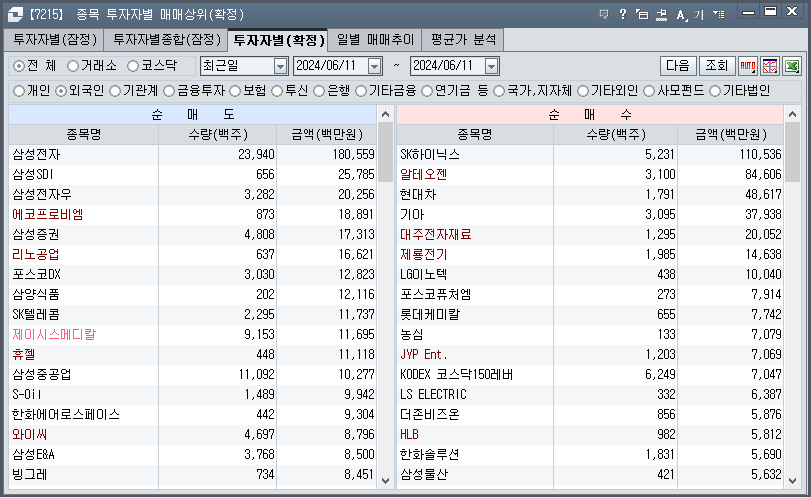Select the 사모펀드 radio button
The width and height of the screenshot is (811, 498).
coord(649,91)
